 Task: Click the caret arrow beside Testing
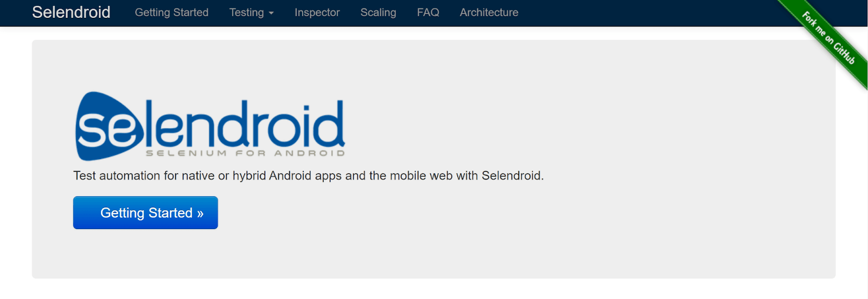click(x=271, y=13)
